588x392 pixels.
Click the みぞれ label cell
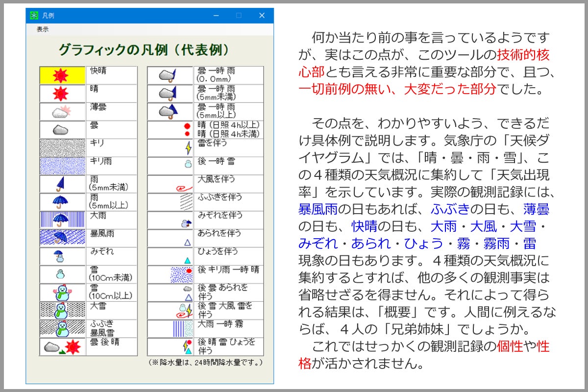click(112, 256)
